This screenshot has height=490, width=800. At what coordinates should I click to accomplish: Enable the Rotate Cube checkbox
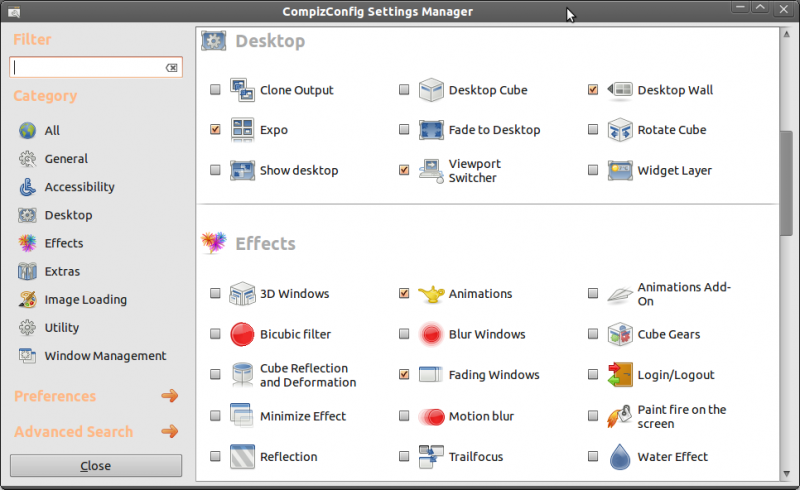coord(593,130)
